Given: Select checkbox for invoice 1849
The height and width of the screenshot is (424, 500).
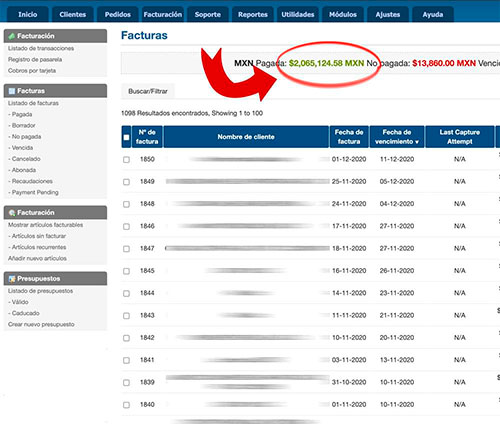Looking at the screenshot, I should (x=126, y=182).
